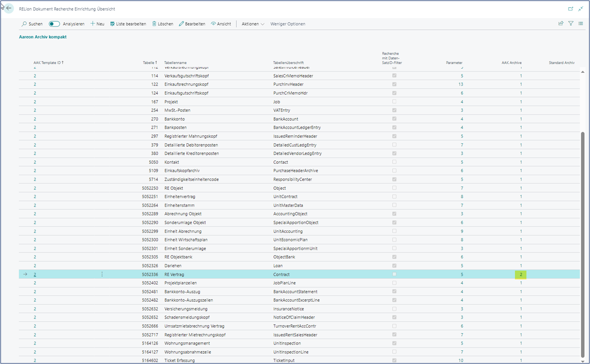Toggle the filter checkbox for Projekt row

click(x=394, y=102)
